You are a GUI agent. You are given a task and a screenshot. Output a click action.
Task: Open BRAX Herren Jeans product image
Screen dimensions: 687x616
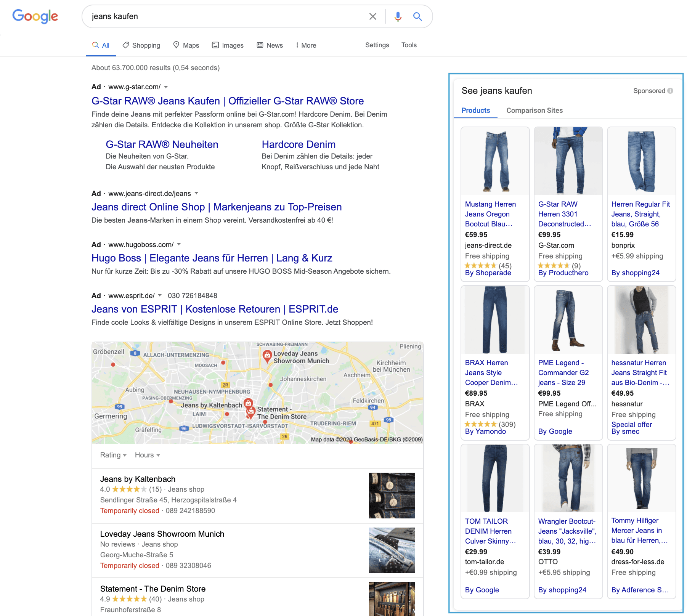(x=495, y=320)
